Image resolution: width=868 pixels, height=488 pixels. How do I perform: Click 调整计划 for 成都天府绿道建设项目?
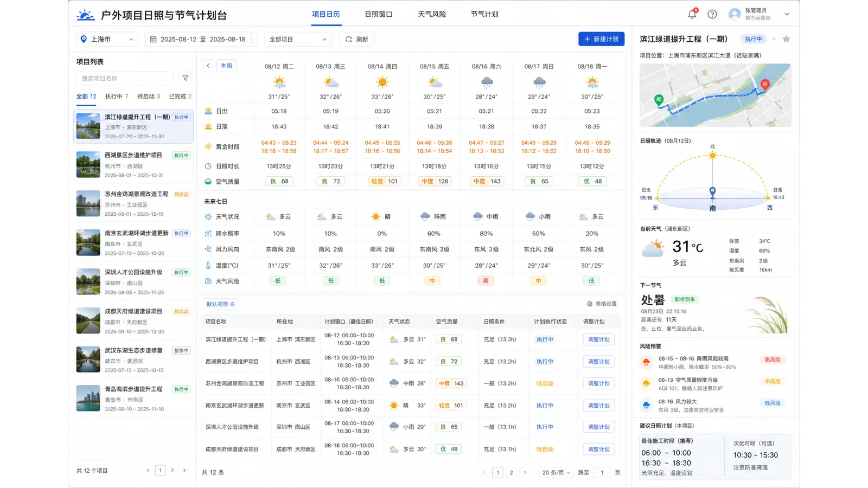pos(599,449)
